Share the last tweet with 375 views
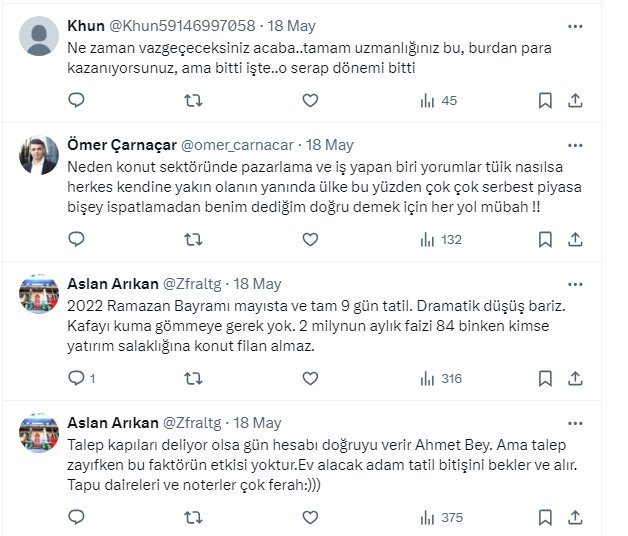Screen dimensions: 628x536 tap(575, 517)
